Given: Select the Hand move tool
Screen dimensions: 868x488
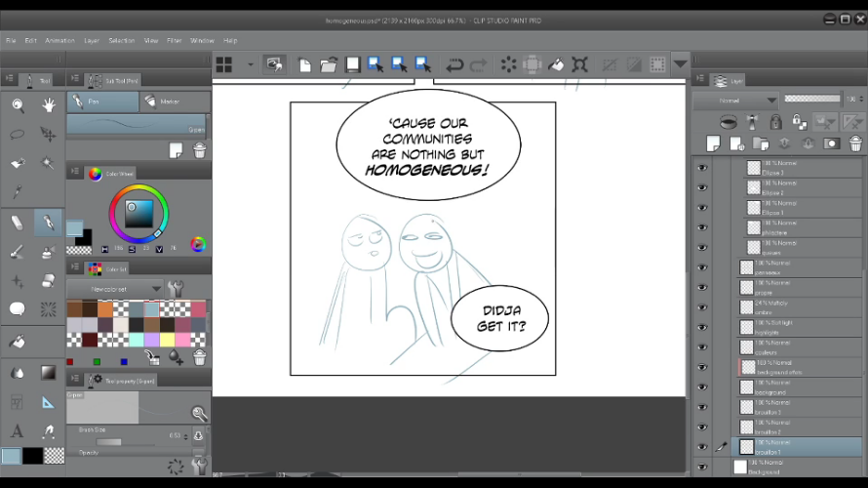Looking at the screenshot, I should (48, 104).
